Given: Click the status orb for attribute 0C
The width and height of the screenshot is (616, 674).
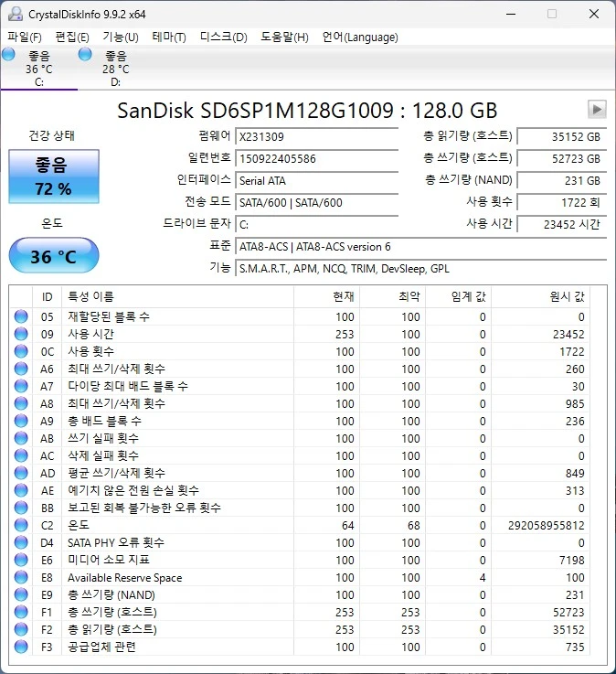Looking at the screenshot, I should 21,351.
